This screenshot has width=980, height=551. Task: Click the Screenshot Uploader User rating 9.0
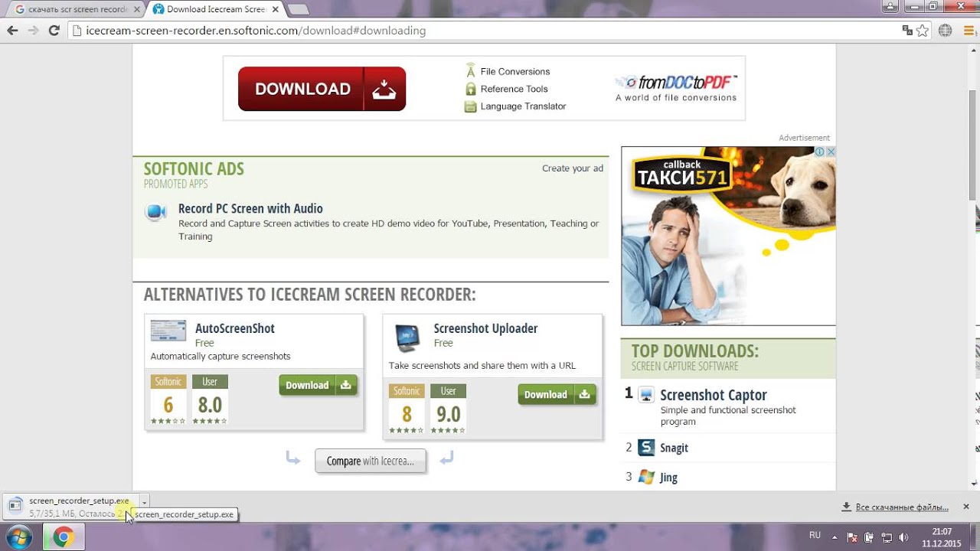click(x=448, y=410)
